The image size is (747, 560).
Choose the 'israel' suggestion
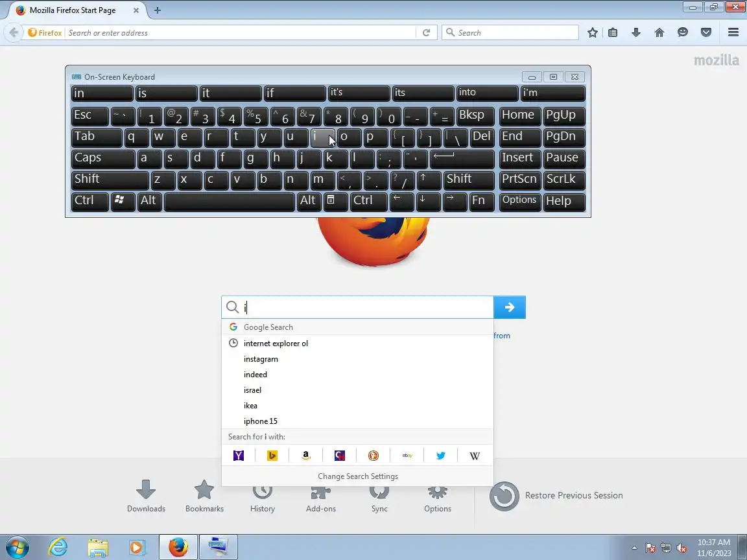[357, 390]
